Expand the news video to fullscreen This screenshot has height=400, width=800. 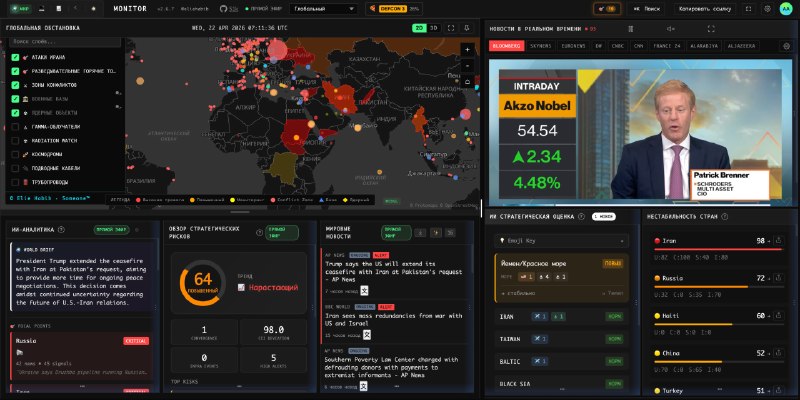pyautogui.click(x=711, y=29)
